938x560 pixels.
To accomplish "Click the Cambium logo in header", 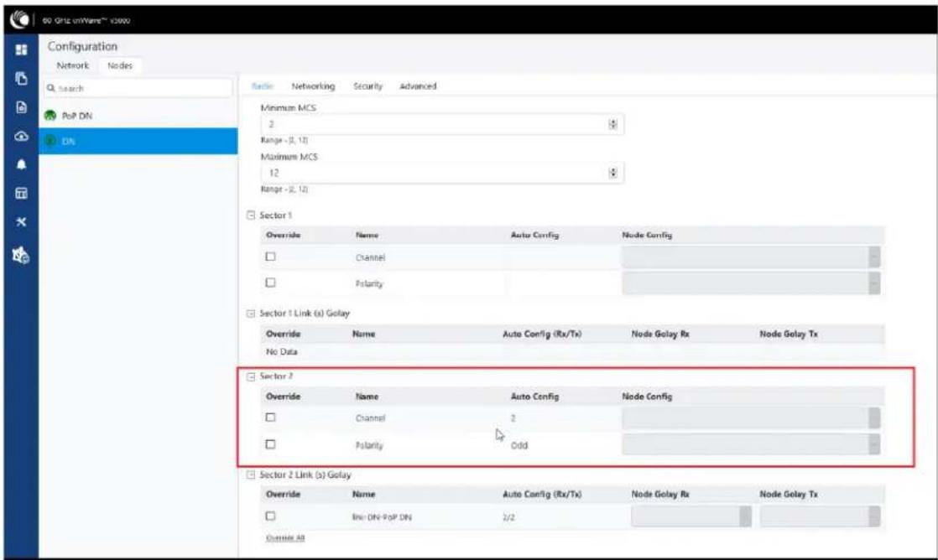I will 19,19.
